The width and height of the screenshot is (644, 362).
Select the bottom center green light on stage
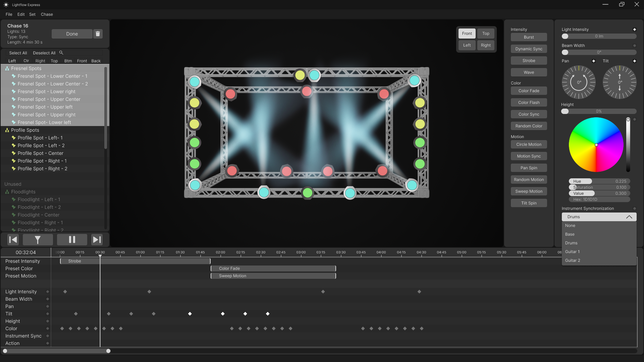click(307, 193)
